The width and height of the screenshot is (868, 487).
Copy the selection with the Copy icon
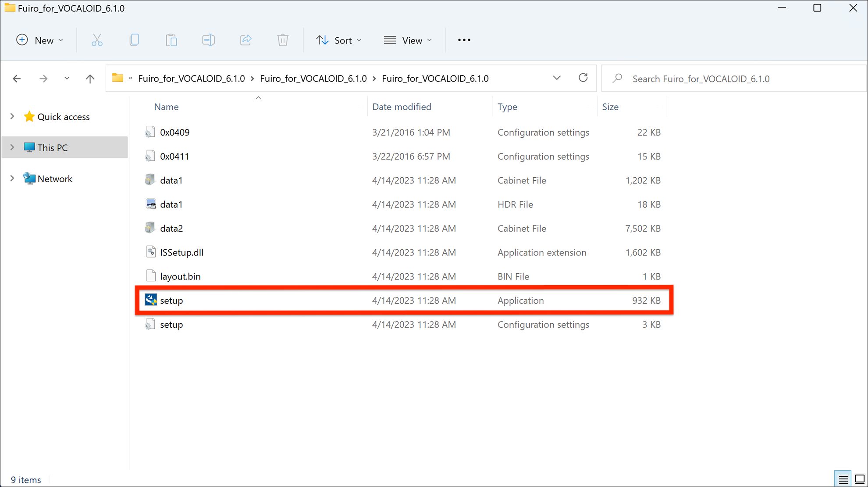tap(134, 40)
